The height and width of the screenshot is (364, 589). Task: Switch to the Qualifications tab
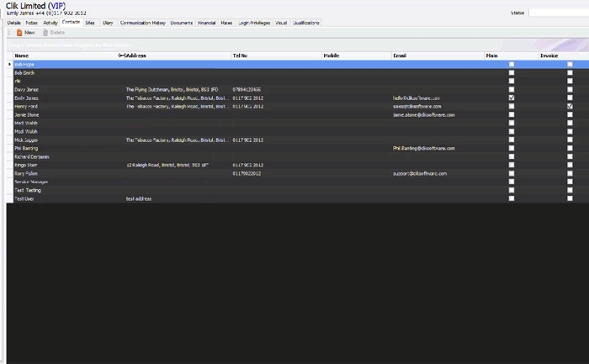pyautogui.click(x=305, y=23)
